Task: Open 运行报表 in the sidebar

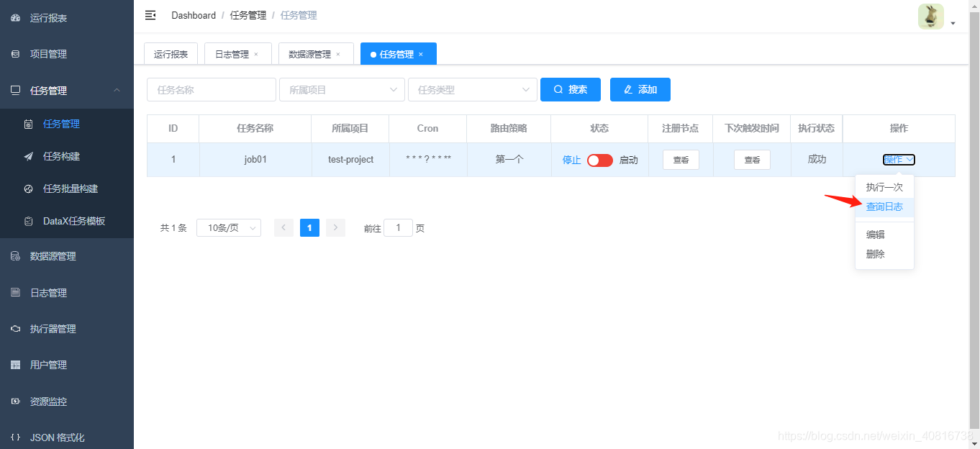Action: 67,18
